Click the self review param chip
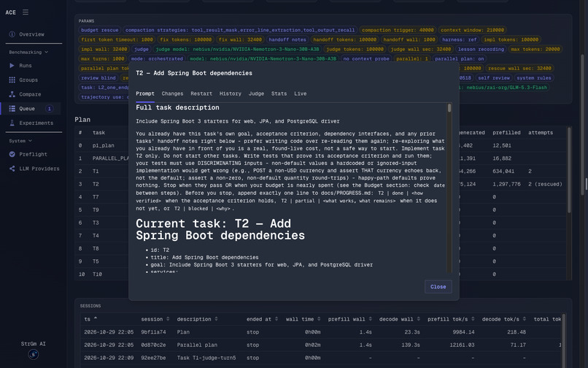The height and width of the screenshot is (368, 588). [493, 77]
